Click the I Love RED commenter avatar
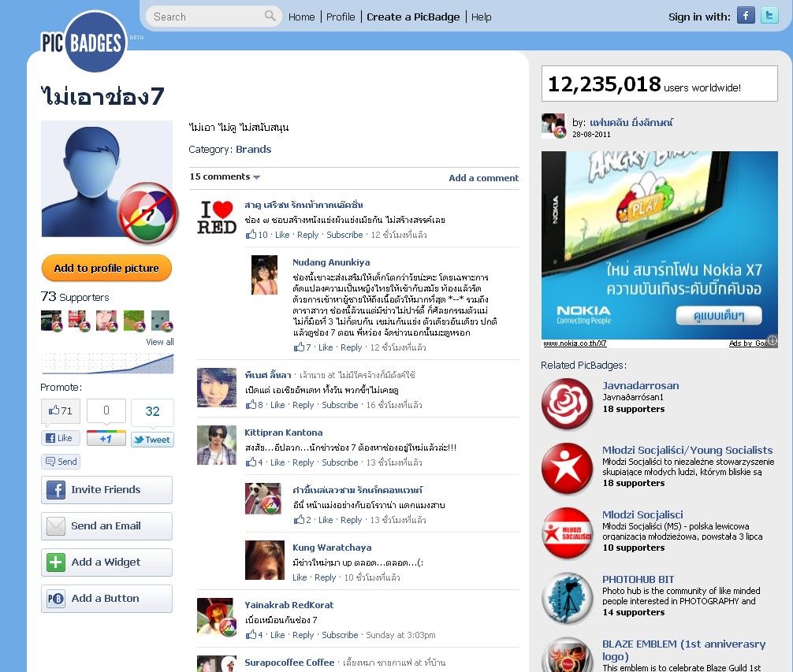This screenshot has height=672, width=793. (x=217, y=217)
